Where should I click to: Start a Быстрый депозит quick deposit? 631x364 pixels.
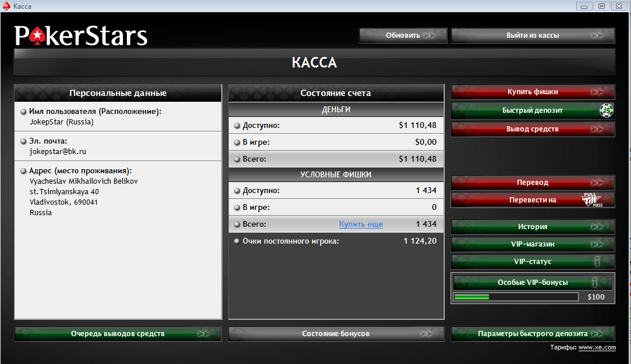(533, 110)
